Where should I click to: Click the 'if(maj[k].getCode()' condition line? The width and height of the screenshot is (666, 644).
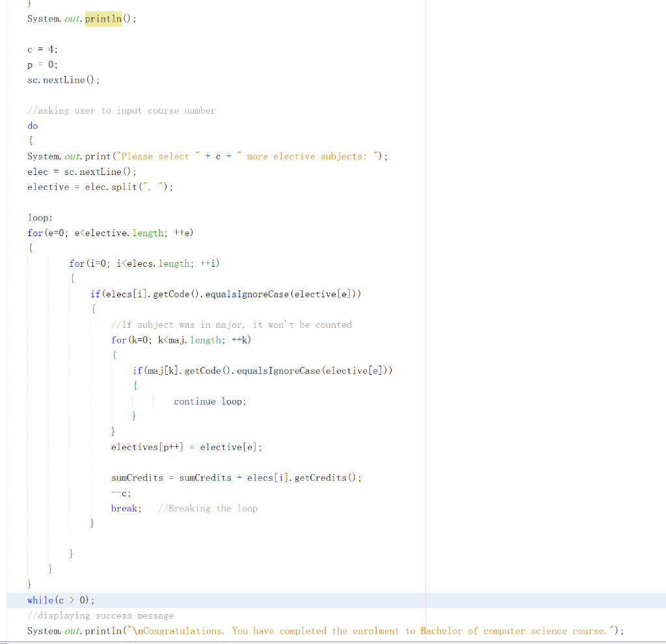pos(263,370)
